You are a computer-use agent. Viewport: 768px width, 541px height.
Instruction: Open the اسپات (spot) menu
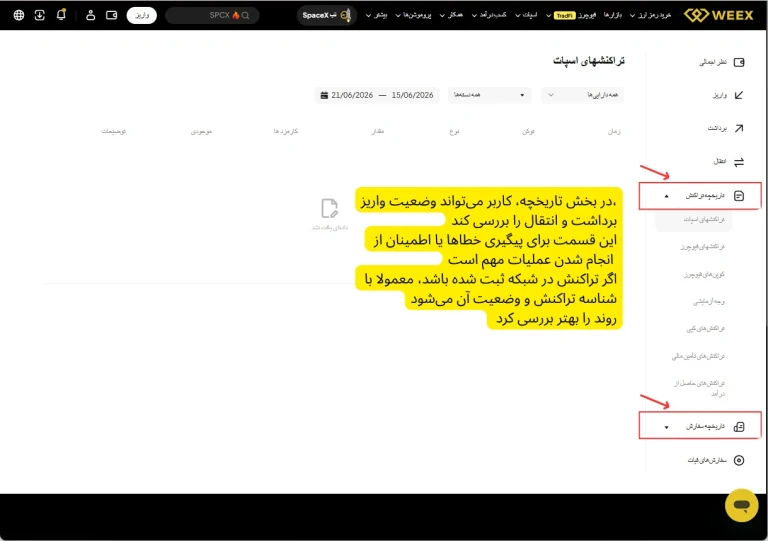click(x=526, y=15)
